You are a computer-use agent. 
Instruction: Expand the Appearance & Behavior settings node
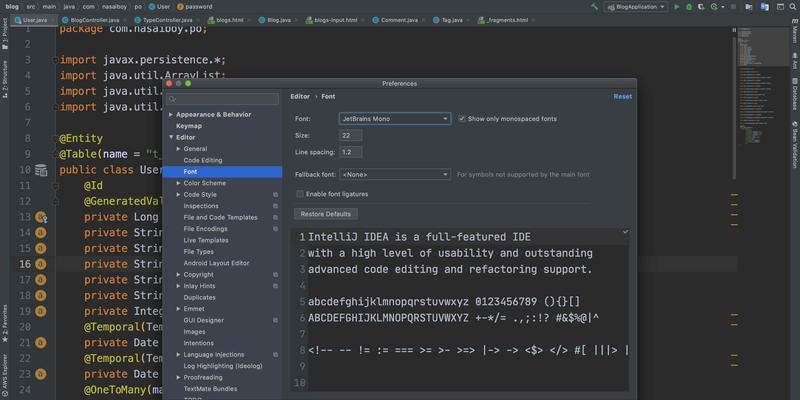click(x=171, y=115)
